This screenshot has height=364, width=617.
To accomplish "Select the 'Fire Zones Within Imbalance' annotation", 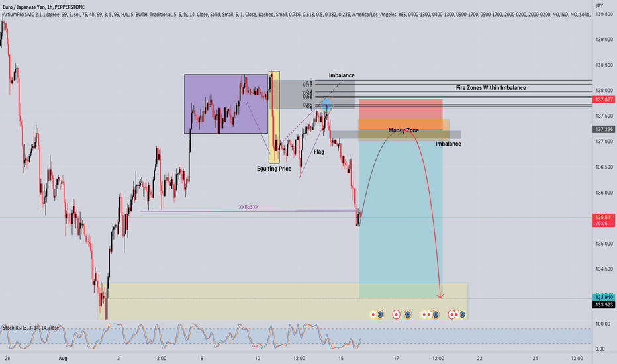I will tap(491, 88).
